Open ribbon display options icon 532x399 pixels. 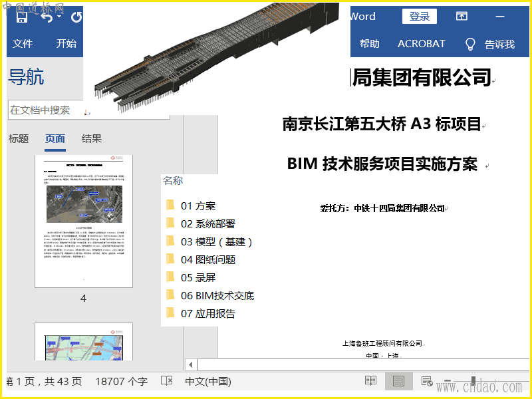pos(462,16)
